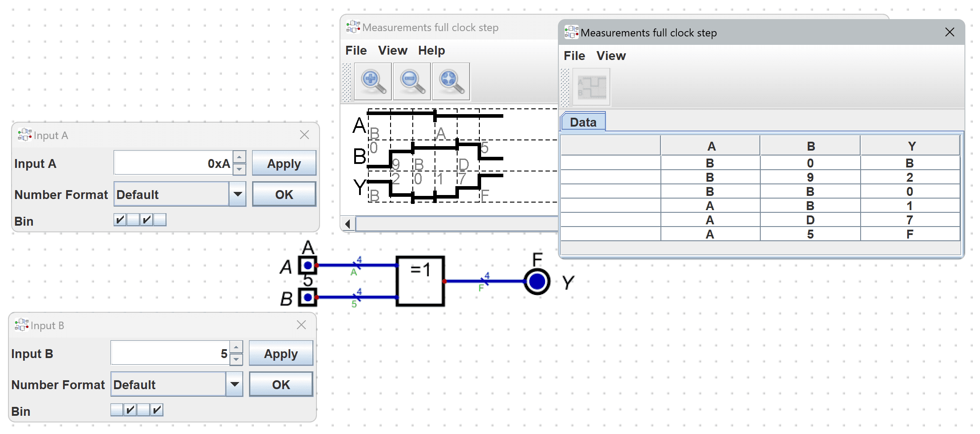The height and width of the screenshot is (434, 980).
Task: Click the XOR gate in the circuit
Action: click(x=420, y=281)
